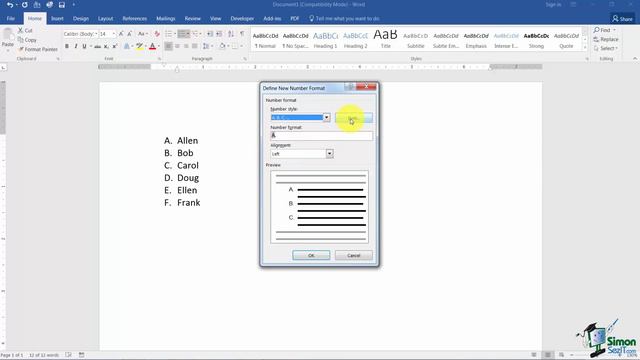Image resolution: width=640 pixels, height=360 pixels.
Task: Click the Number format text field
Action: [321, 136]
